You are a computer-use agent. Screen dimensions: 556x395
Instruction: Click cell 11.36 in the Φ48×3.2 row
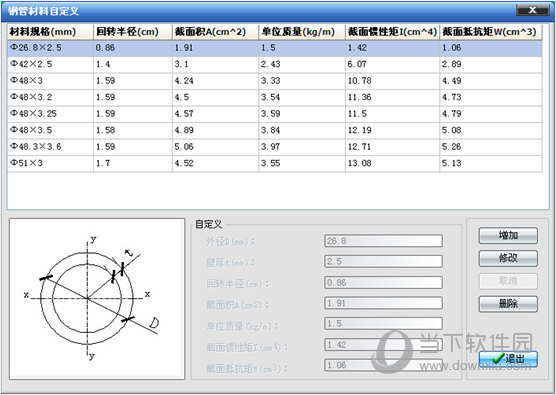392,97
